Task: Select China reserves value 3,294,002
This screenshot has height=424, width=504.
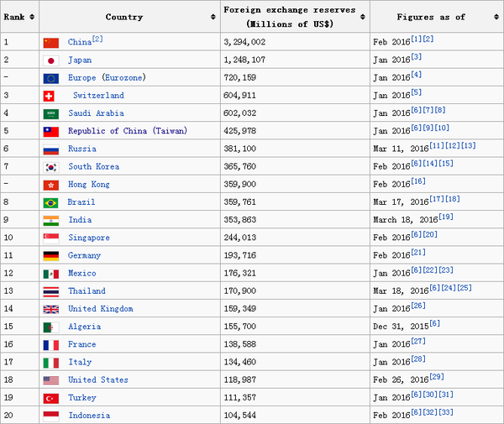Action: 244,42
